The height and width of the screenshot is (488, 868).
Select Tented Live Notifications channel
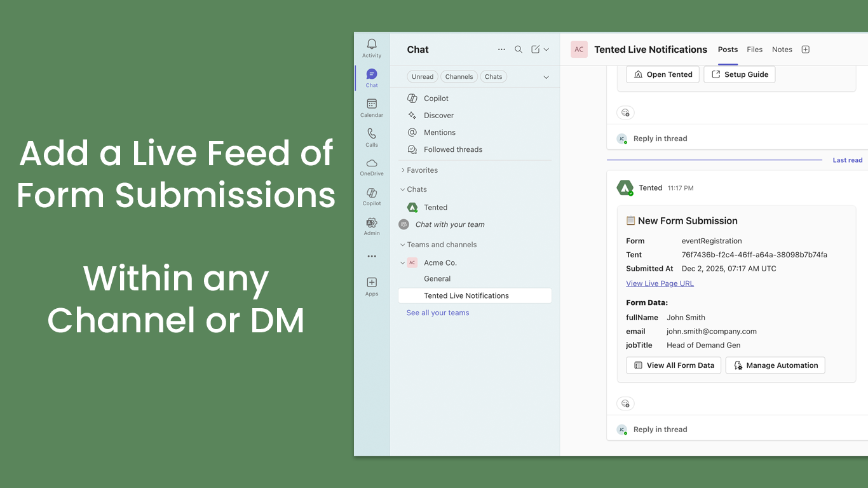[x=475, y=295]
